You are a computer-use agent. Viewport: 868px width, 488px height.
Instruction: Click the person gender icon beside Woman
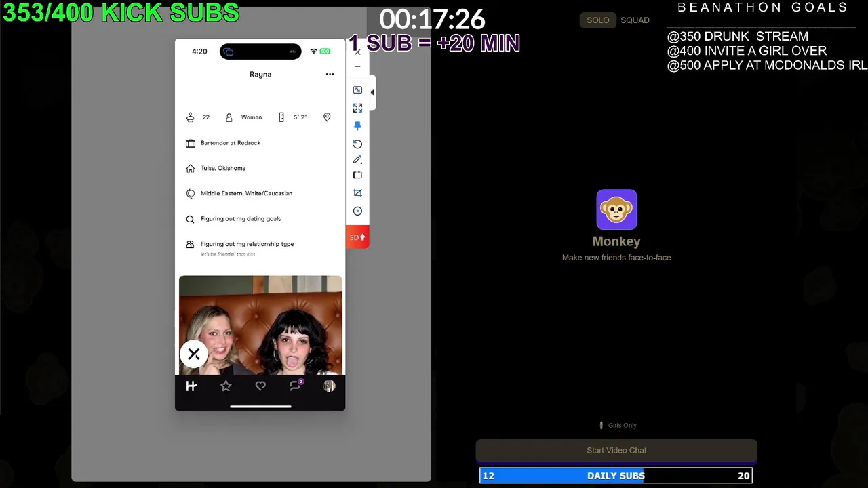229,117
